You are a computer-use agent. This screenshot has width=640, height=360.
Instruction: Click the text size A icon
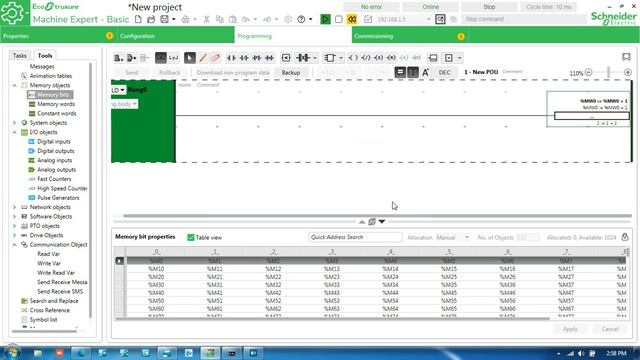click(x=425, y=72)
